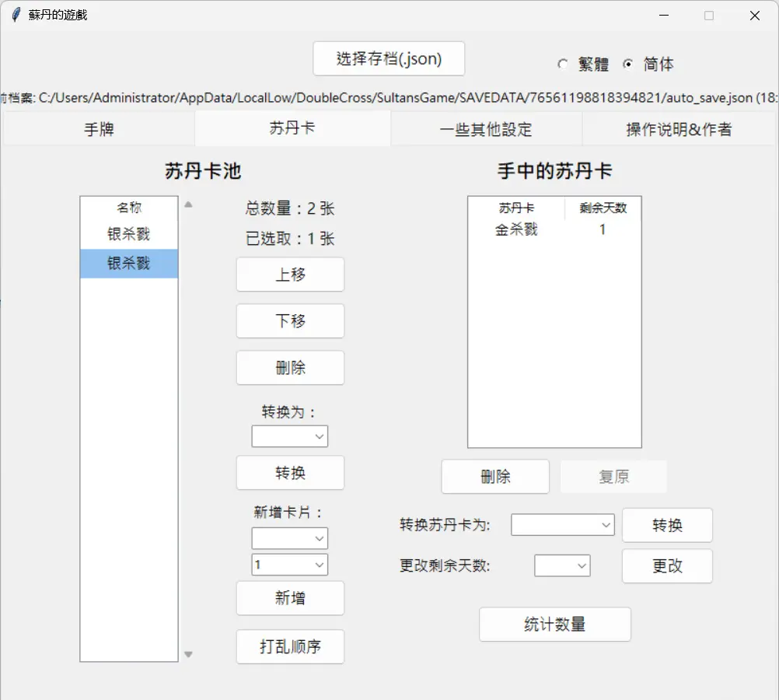Click the 更改 button for remaining days
The width and height of the screenshot is (779, 700).
point(666,566)
